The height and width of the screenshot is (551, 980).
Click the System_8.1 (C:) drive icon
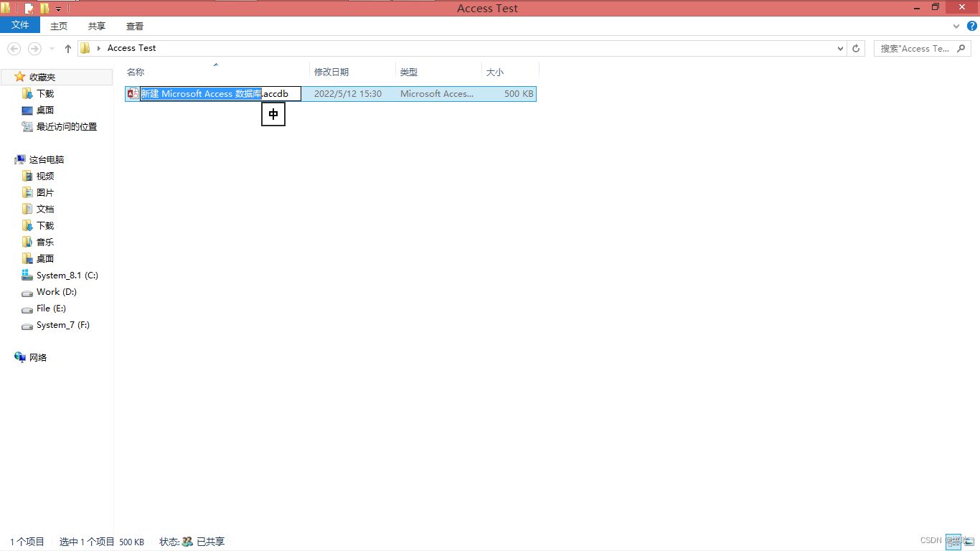pos(27,275)
